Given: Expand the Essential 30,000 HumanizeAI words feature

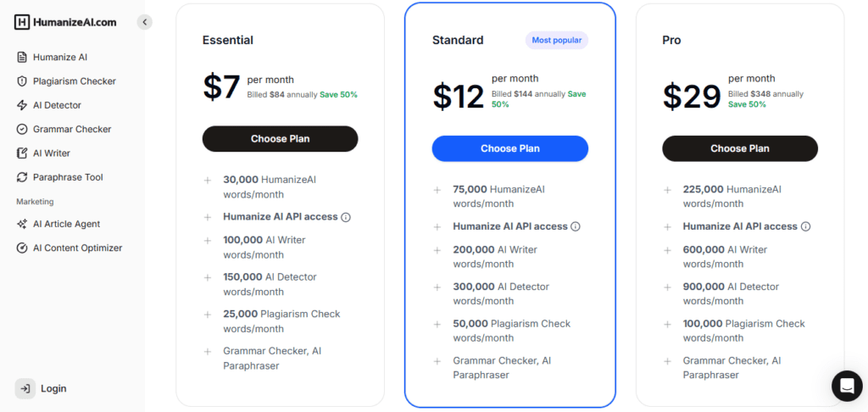Looking at the screenshot, I should (207, 180).
